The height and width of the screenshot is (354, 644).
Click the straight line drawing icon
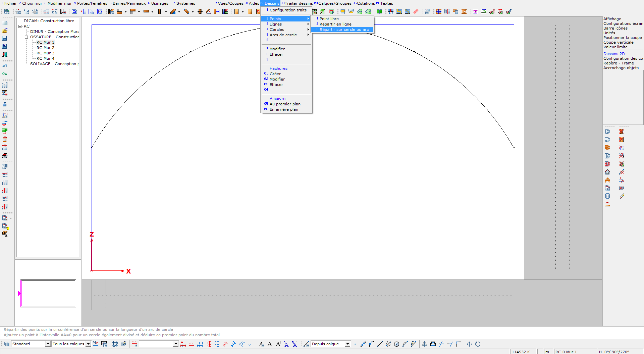coord(380,344)
